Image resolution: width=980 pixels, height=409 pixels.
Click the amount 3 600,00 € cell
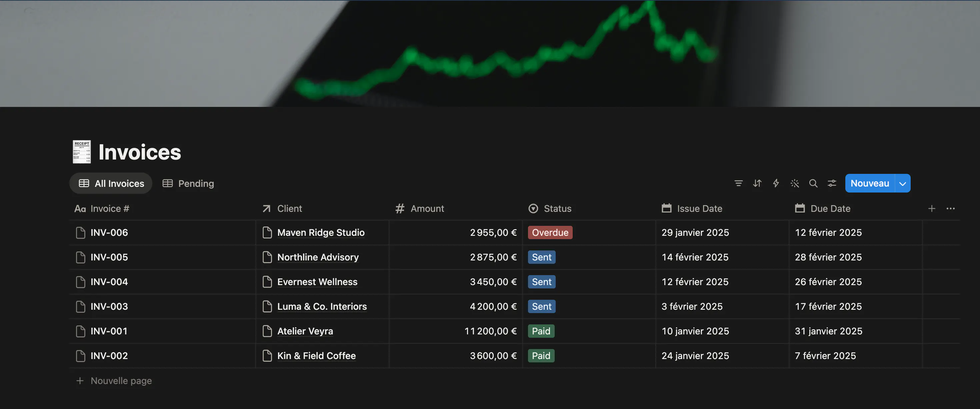point(456,356)
